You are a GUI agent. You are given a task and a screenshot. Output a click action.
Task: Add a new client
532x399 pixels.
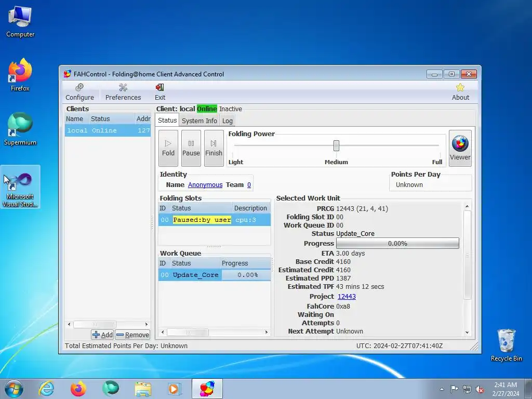click(x=102, y=335)
